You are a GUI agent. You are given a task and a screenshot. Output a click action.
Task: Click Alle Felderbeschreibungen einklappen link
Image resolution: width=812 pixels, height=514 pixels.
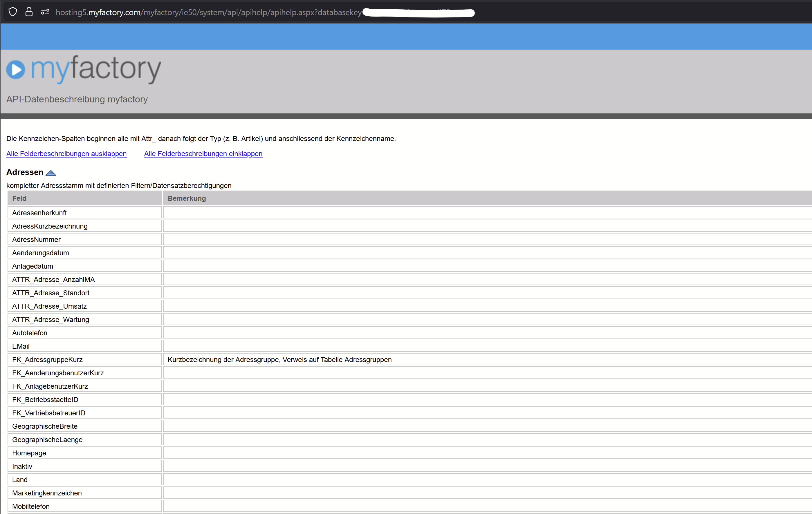(203, 154)
